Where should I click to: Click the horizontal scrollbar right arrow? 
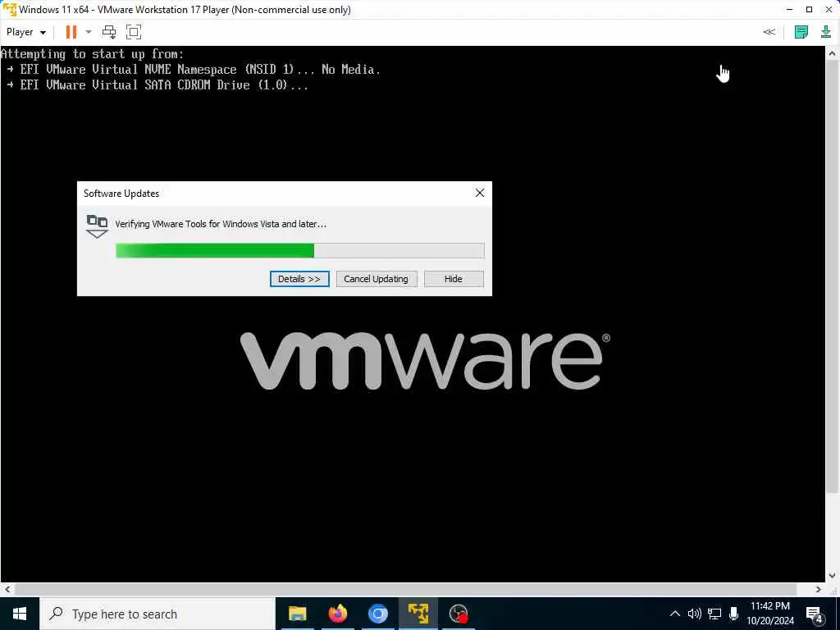tap(818, 589)
